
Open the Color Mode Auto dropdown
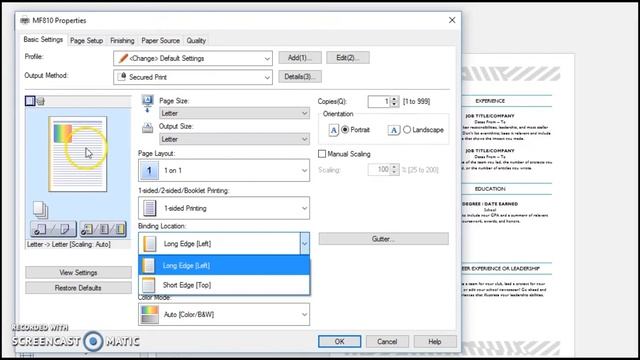224,314
